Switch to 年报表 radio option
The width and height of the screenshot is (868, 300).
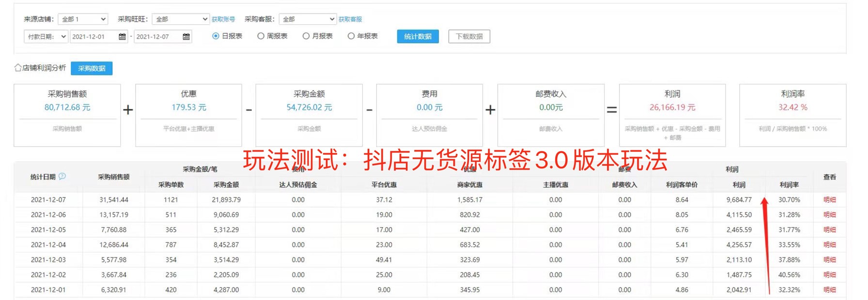(x=351, y=36)
